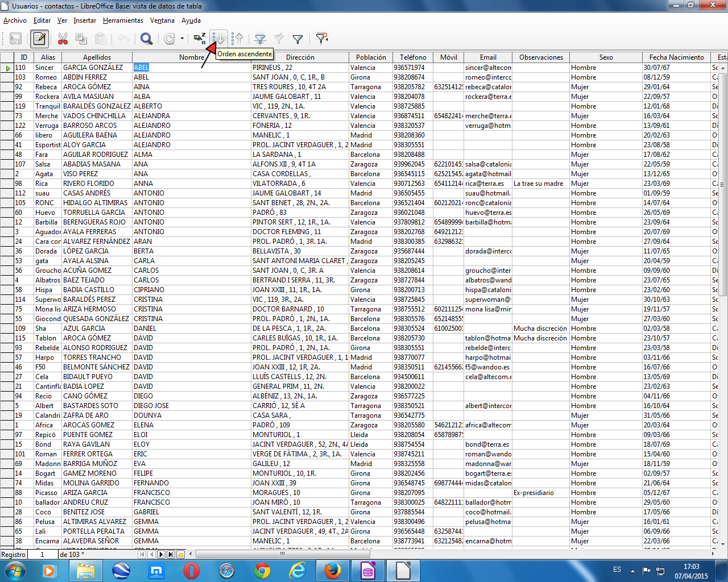Viewport: 728px width, 582px height.
Task: Open the Standard Filter icon
Action: [297, 39]
